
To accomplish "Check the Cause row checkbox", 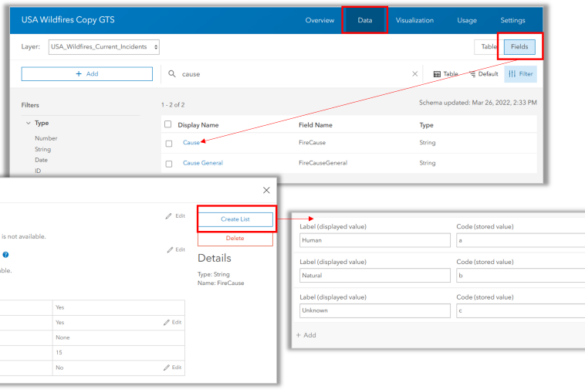I will pos(169,143).
